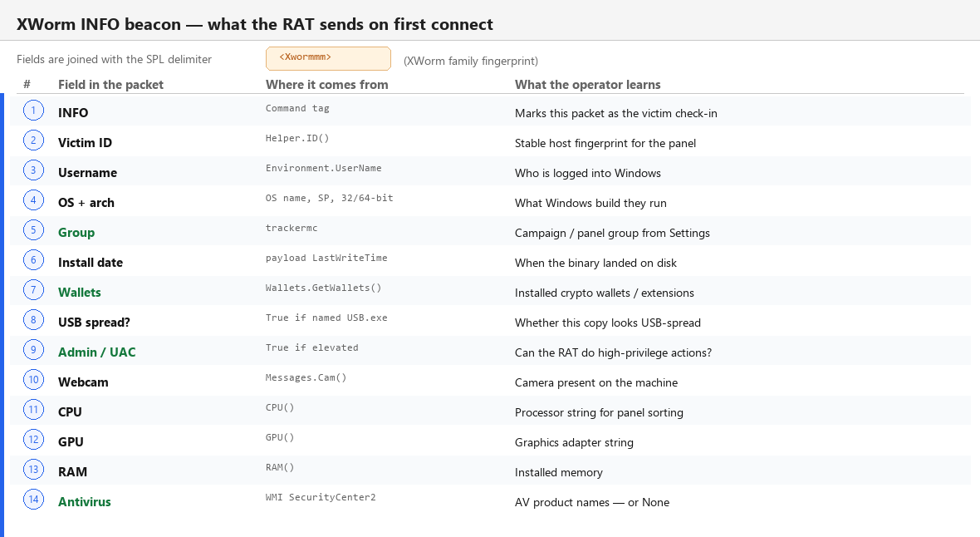
Task: Click the orange <Xwormmm> delimiter box
Action: 328,58
